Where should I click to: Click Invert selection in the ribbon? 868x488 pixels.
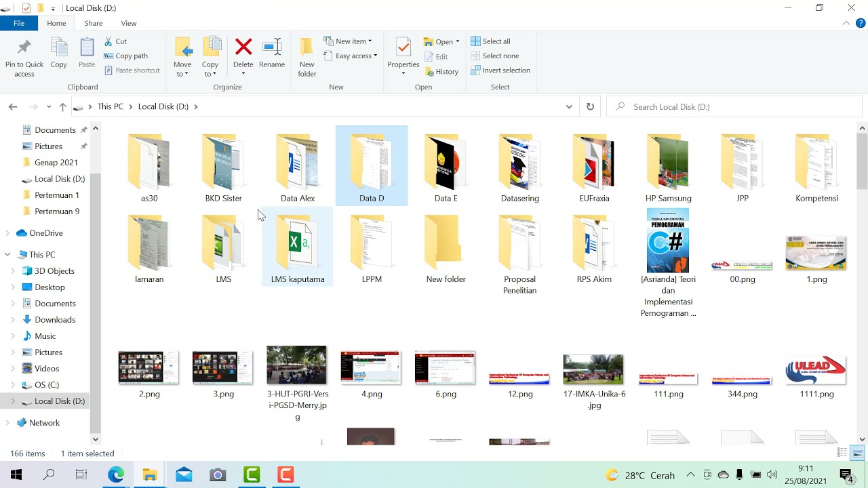point(500,70)
